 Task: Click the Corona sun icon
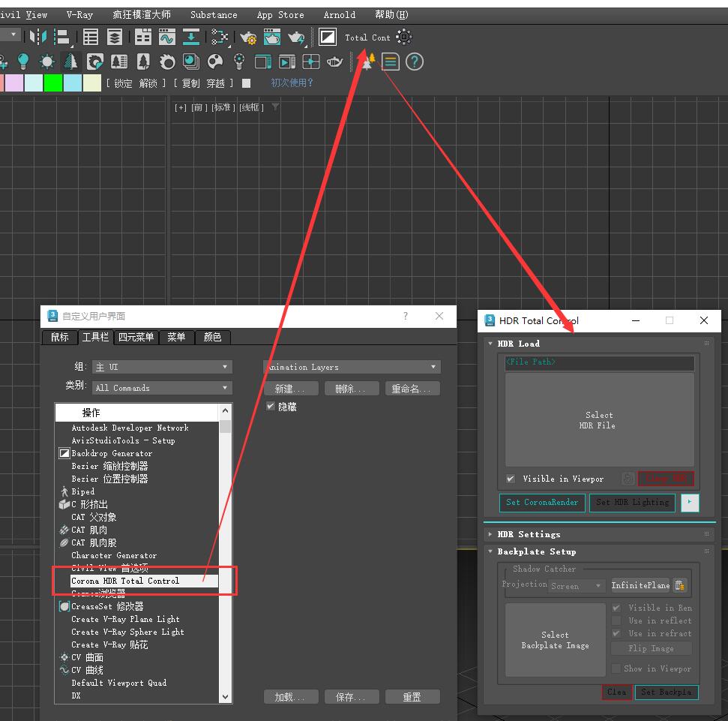coord(47,62)
